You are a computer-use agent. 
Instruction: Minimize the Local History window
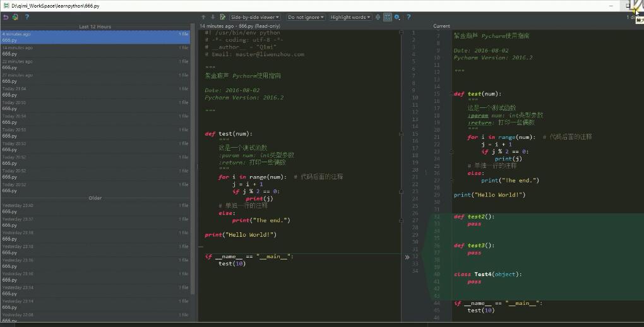pyautogui.click(x=611, y=6)
